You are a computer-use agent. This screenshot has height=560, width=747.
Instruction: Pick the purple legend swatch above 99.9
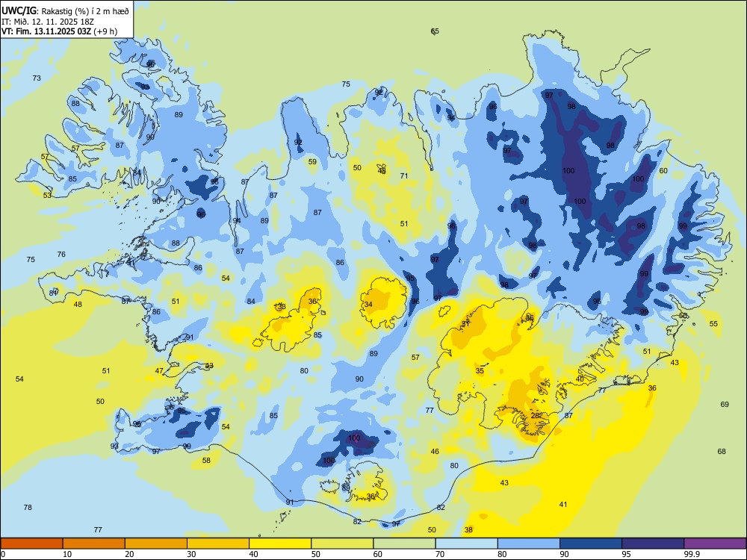(x=715, y=544)
